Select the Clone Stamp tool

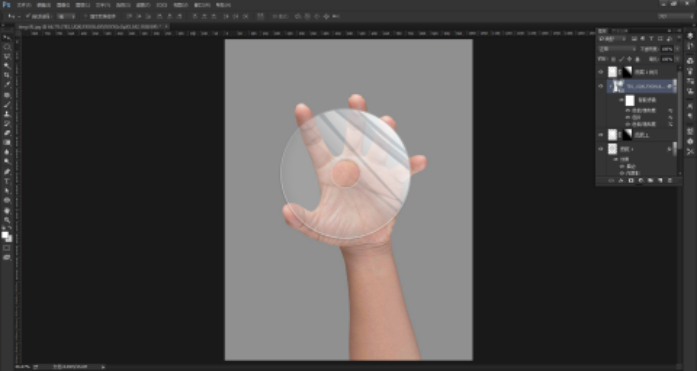click(7, 114)
